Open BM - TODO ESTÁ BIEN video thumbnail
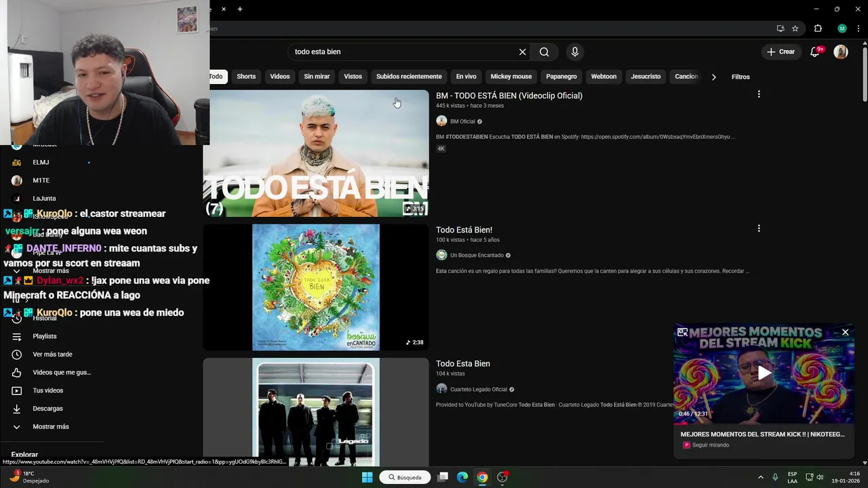868x488 pixels. pyautogui.click(x=316, y=153)
